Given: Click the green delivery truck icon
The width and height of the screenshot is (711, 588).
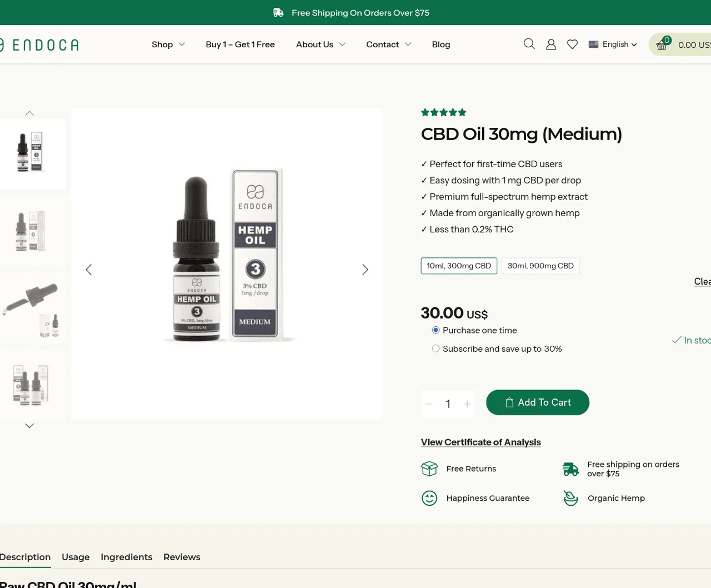Looking at the screenshot, I should tap(570, 469).
